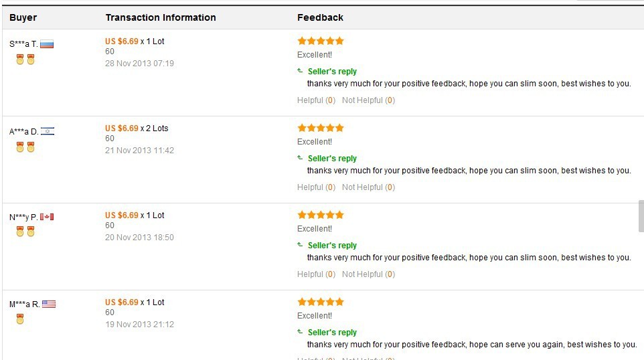Mark N***y P.'s review as Not Helpful
This screenshot has height=360, width=644.
click(x=368, y=274)
